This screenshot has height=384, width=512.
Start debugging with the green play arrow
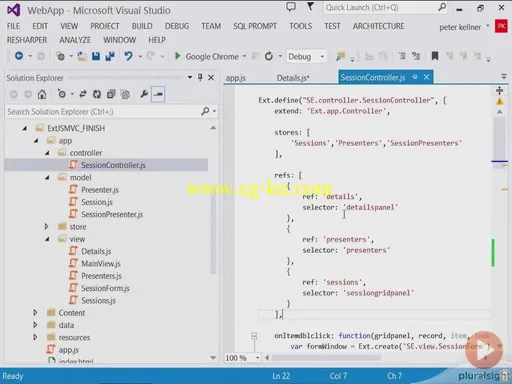[x=178, y=56]
